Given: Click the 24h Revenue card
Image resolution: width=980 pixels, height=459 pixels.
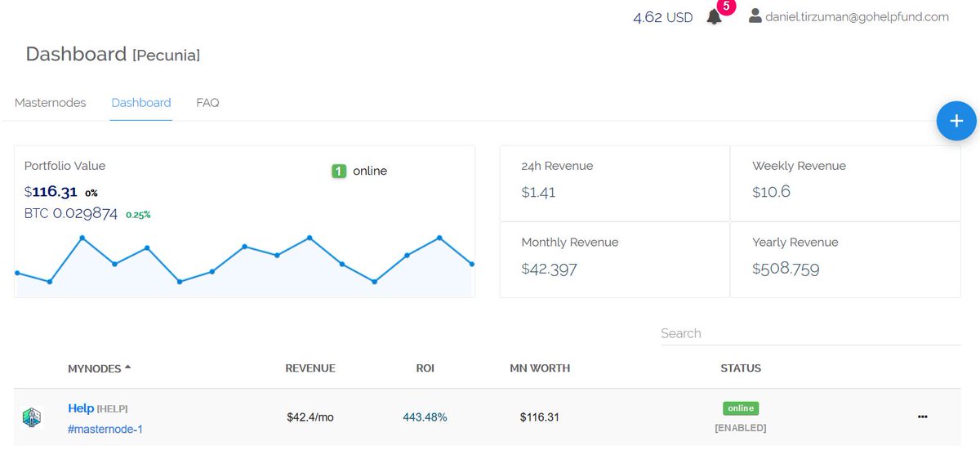Looking at the screenshot, I should click(614, 183).
